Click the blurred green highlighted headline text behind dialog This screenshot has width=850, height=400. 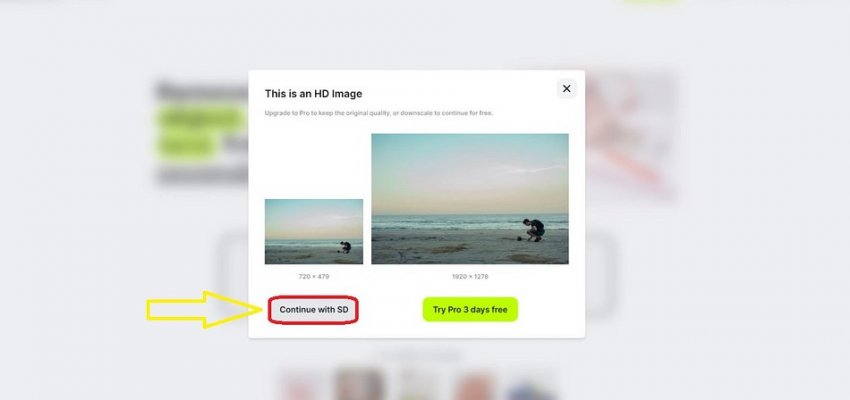(203, 132)
